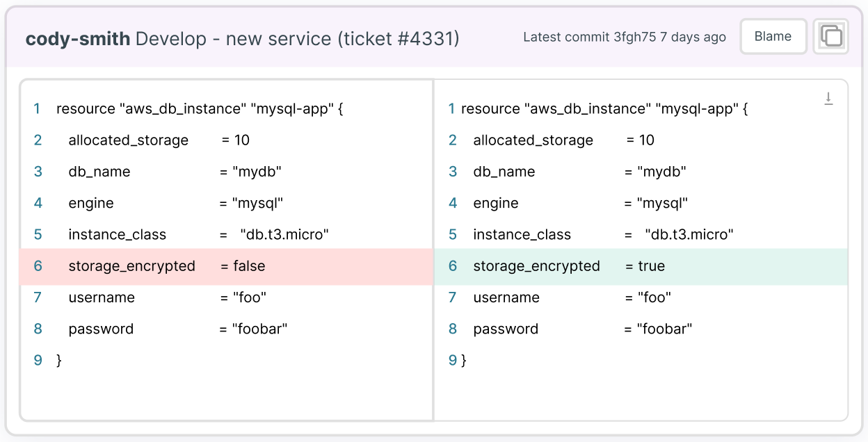
Task: Open commit hash 3fgh75
Action: (635, 37)
